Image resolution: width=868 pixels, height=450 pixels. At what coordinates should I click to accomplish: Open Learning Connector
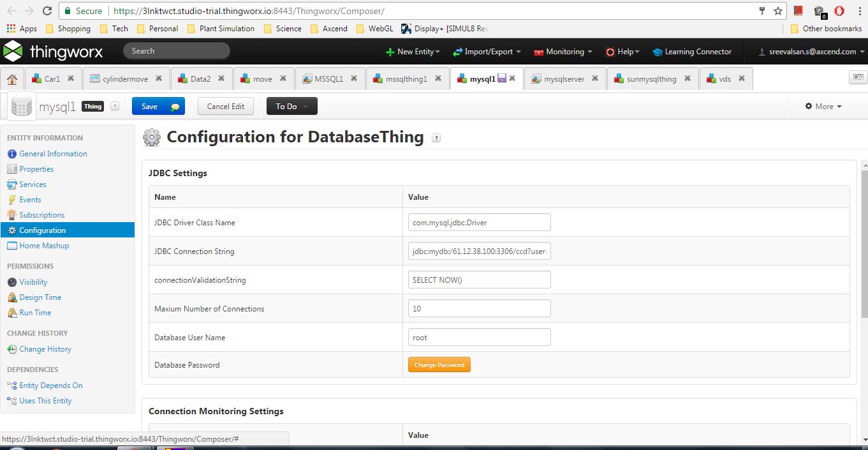tap(692, 52)
